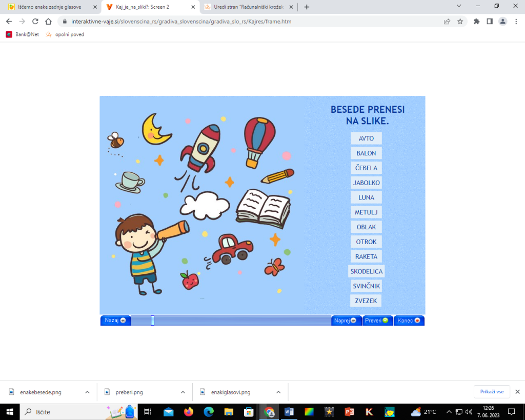Click the Nazaj back button
Screen dimensions: 525x420
115,321
